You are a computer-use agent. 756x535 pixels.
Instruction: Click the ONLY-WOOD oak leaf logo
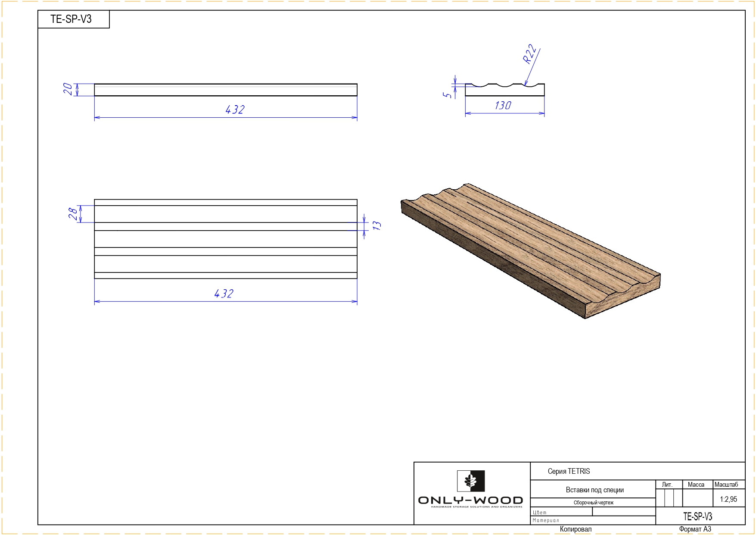(x=471, y=481)
